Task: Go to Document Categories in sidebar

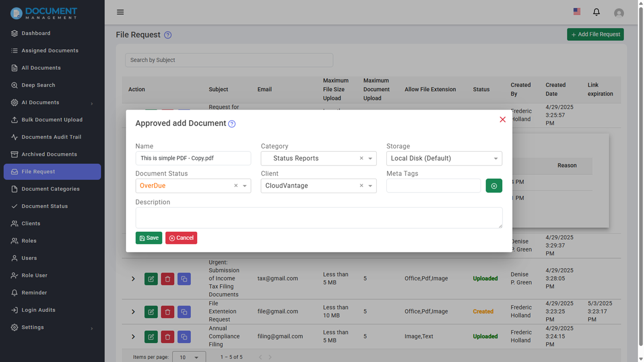Action: (x=50, y=189)
